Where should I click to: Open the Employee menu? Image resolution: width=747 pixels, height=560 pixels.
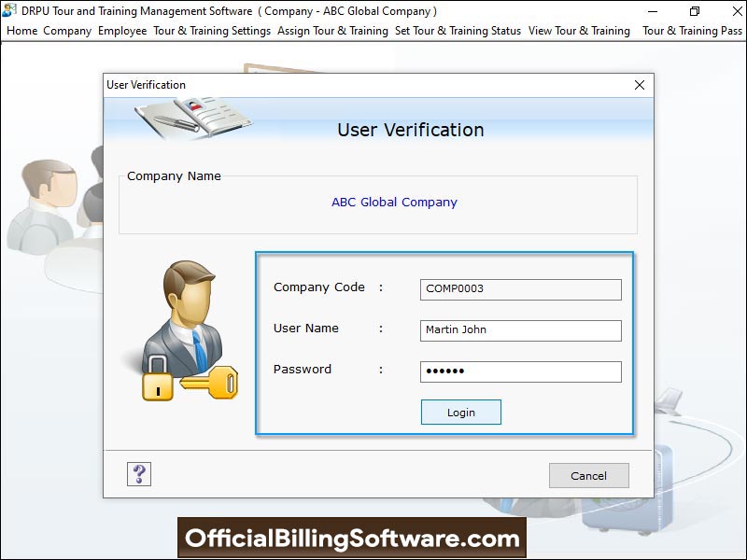(x=122, y=31)
